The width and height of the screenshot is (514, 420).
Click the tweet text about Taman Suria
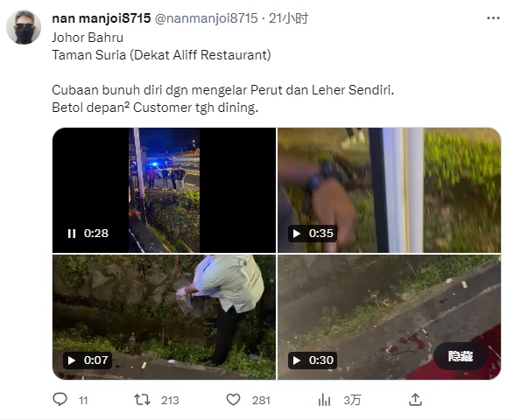tap(161, 55)
